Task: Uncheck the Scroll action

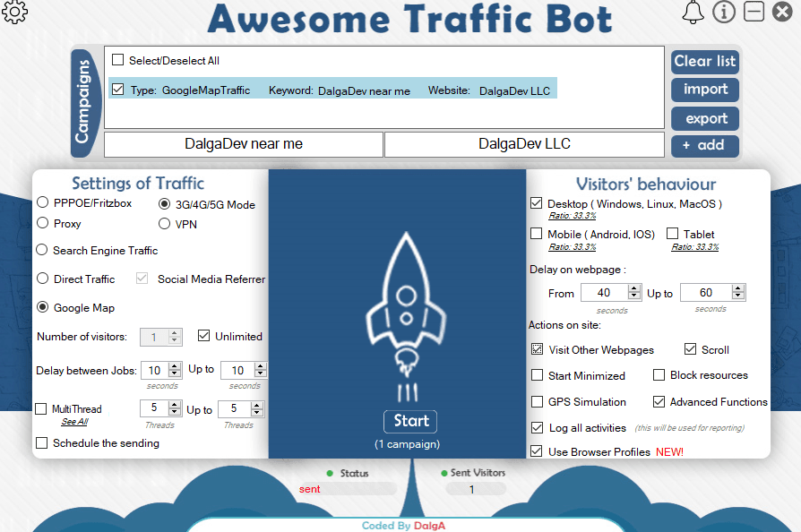Action: pyautogui.click(x=690, y=348)
